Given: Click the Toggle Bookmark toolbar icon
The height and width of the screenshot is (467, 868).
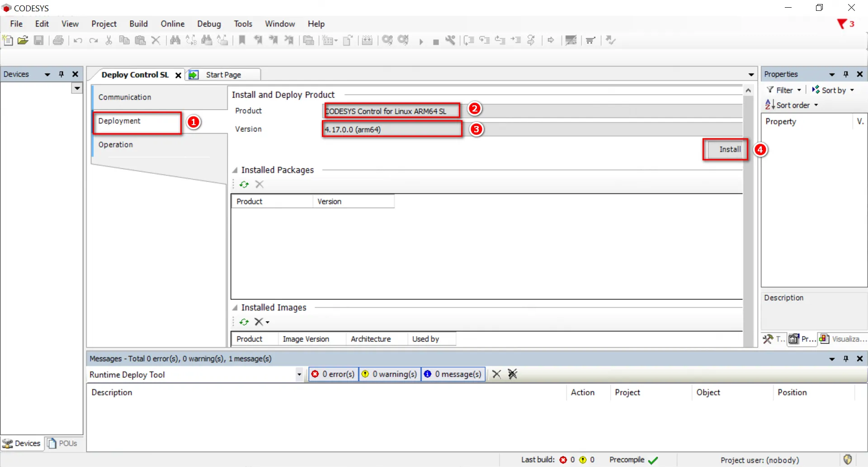Looking at the screenshot, I should pos(242,41).
